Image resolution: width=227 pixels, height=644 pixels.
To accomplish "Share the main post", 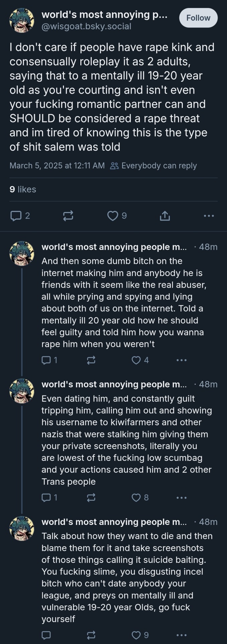I will (164, 216).
